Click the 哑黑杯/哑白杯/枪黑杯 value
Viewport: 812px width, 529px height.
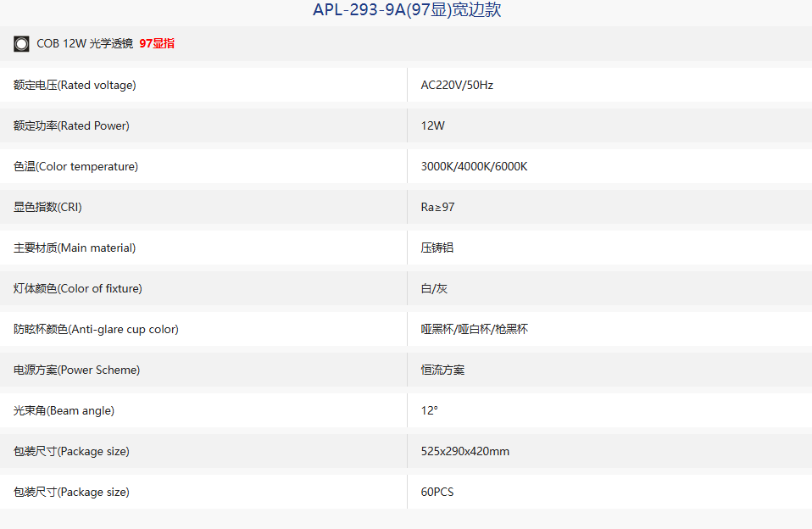click(x=475, y=329)
